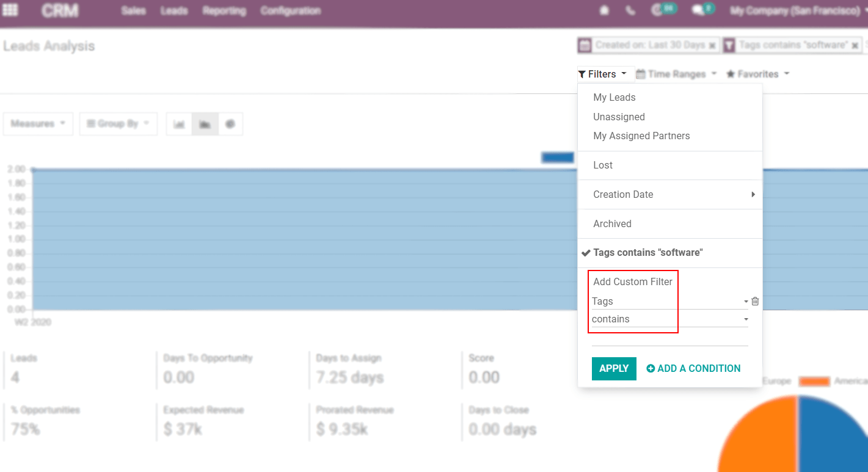868x472 pixels.
Task: Click the phone icon in top bar
Action: pyautogui.click(x=630, y=11)
